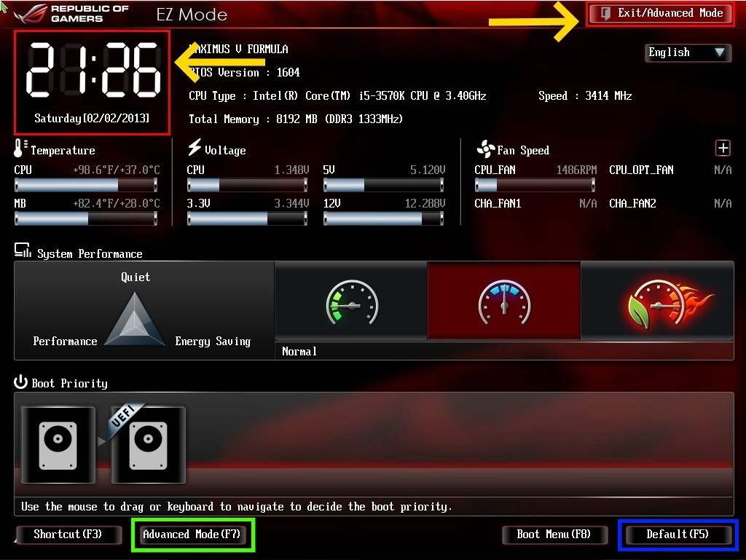Click the first hard drive boot device
This screenshot has width=746, height=560.
pos(58,444)
